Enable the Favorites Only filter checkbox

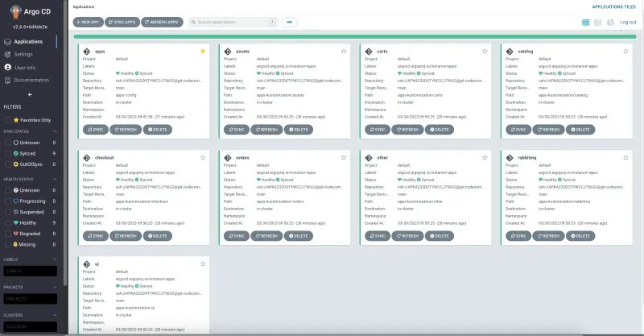8,119
